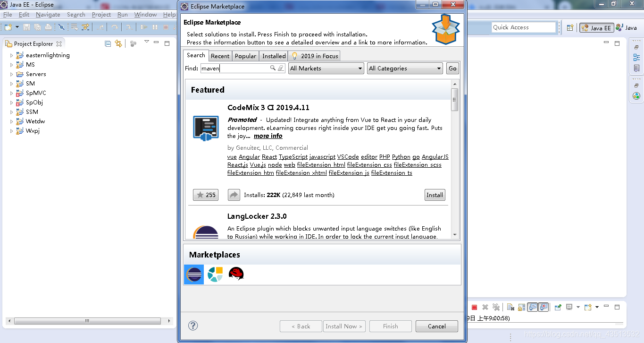Screen dimensions: 644x343
Task: Toggle Scroll Lock in Console toolbar
Action: (521, 307)
